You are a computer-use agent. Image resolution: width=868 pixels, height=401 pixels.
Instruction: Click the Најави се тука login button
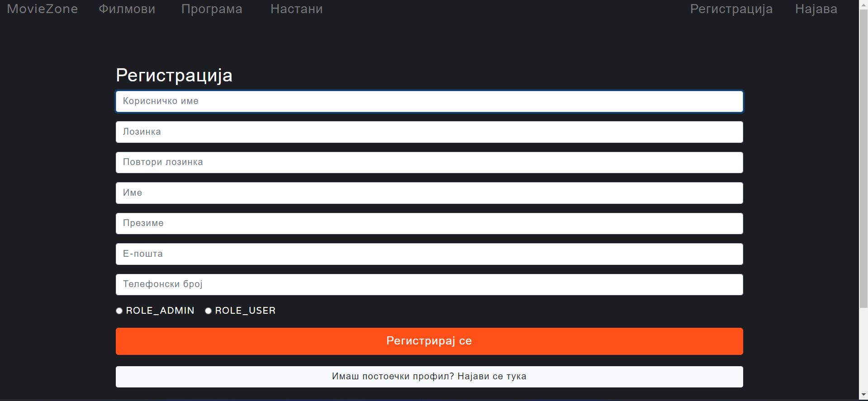pos(429,377)
